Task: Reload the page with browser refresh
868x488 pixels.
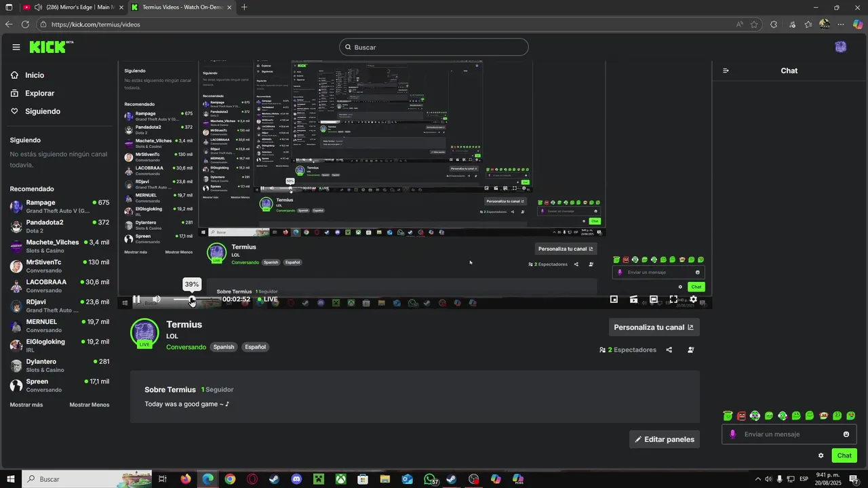Action: pos(25,24)
